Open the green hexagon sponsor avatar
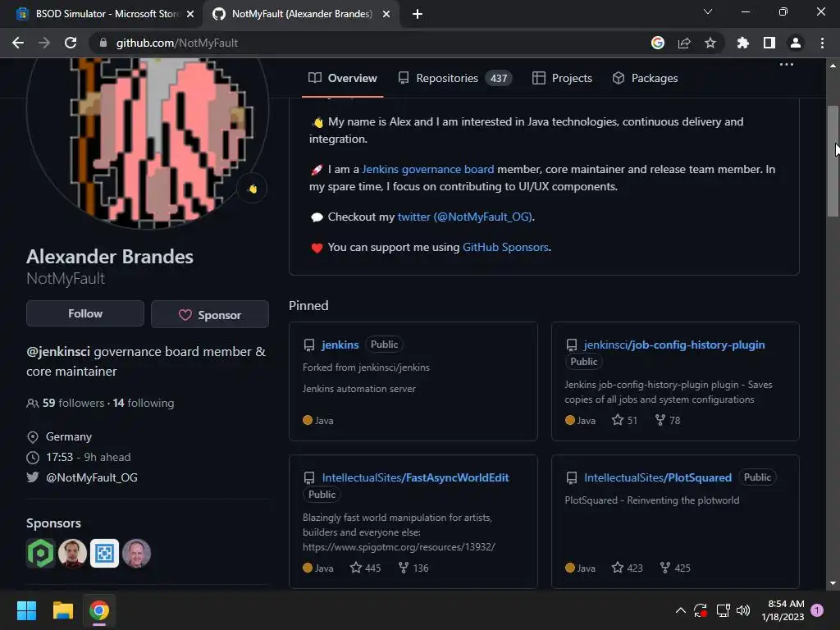Screen dimensions: 840x630 point(40,554)
